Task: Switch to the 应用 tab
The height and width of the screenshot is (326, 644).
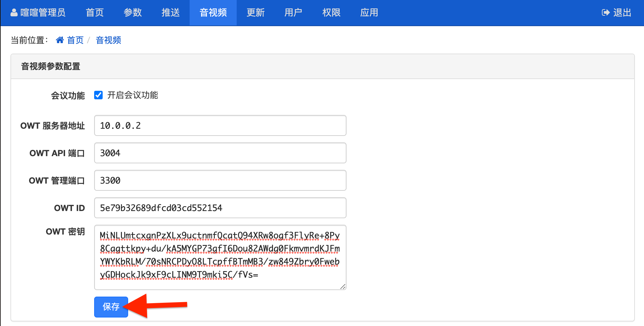Action: coord(369,13)
